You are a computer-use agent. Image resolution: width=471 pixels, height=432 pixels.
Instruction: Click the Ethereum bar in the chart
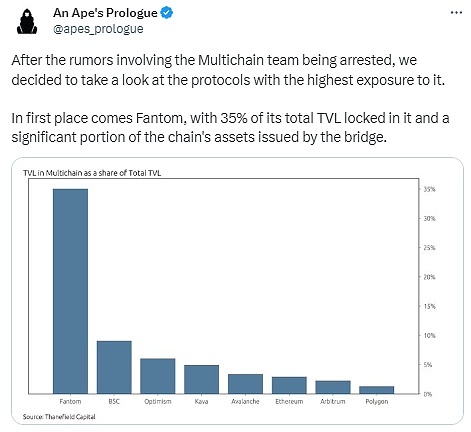[289, 385]
